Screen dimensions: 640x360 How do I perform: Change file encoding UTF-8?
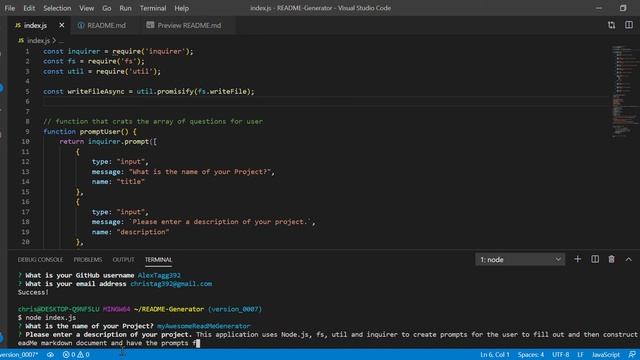click(560, 355)
